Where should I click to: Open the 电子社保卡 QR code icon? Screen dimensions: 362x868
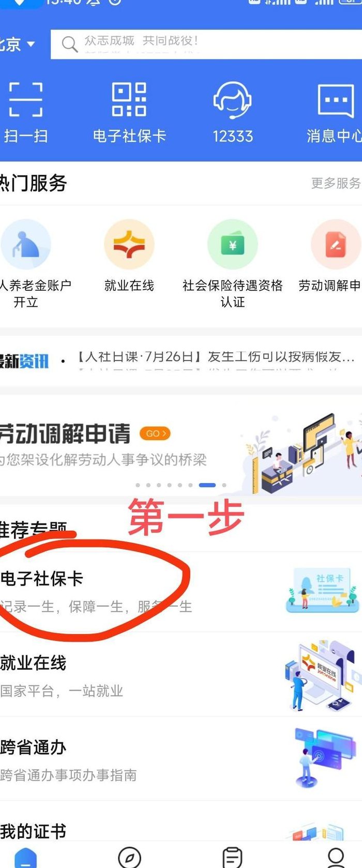(x=129, y=99)
